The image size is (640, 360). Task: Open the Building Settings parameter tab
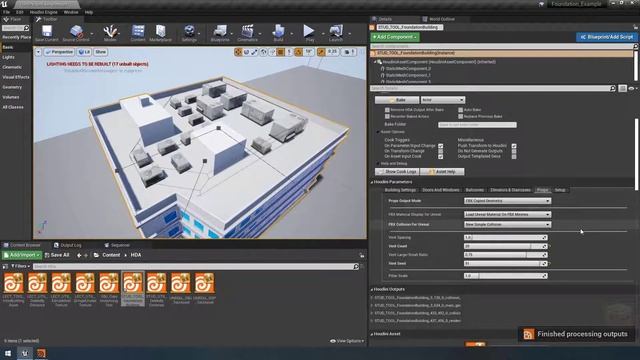pos(400,190)
